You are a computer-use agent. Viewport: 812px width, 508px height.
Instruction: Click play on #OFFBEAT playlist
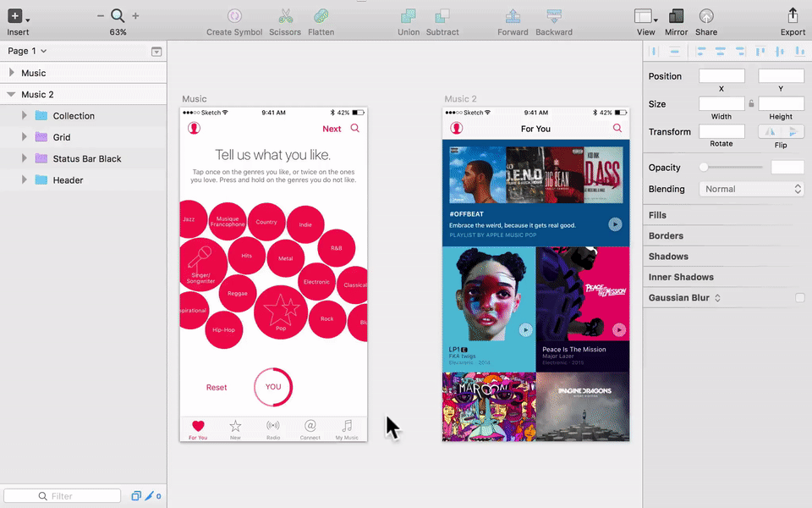click(615, 224)
